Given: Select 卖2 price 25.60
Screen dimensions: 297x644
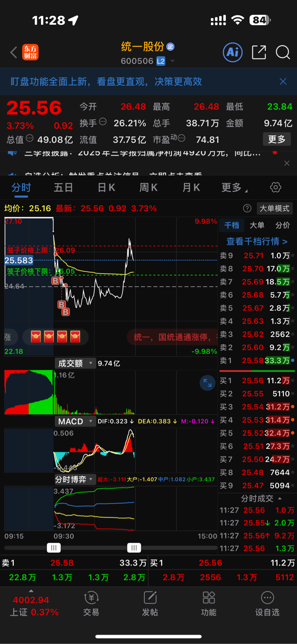Looking at the screenshot, I should point(253,348).
